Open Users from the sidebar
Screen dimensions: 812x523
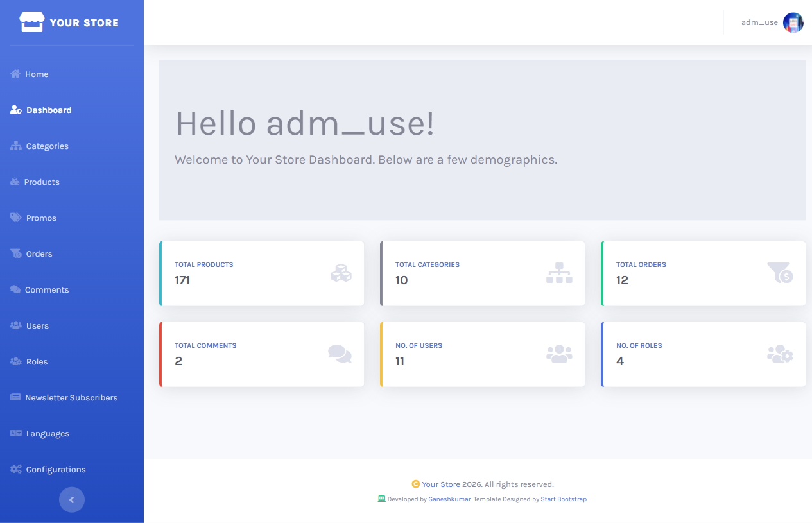[x=72, y=325]
